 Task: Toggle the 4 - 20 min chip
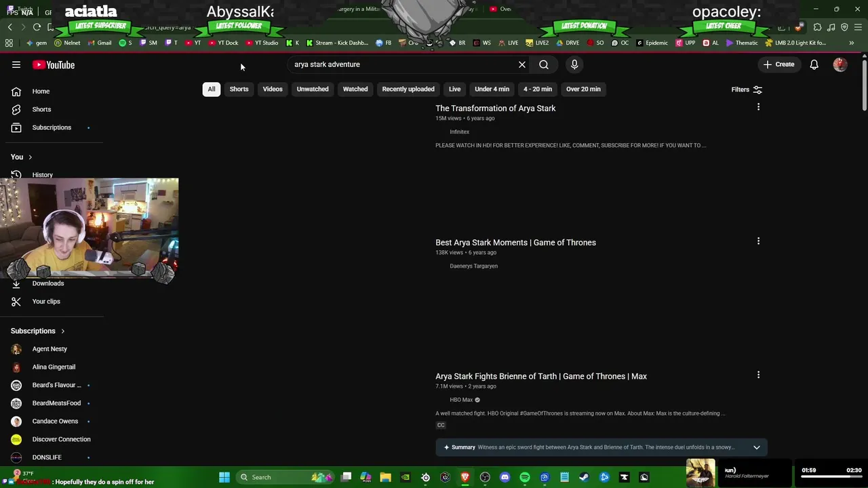coord(538,89)
